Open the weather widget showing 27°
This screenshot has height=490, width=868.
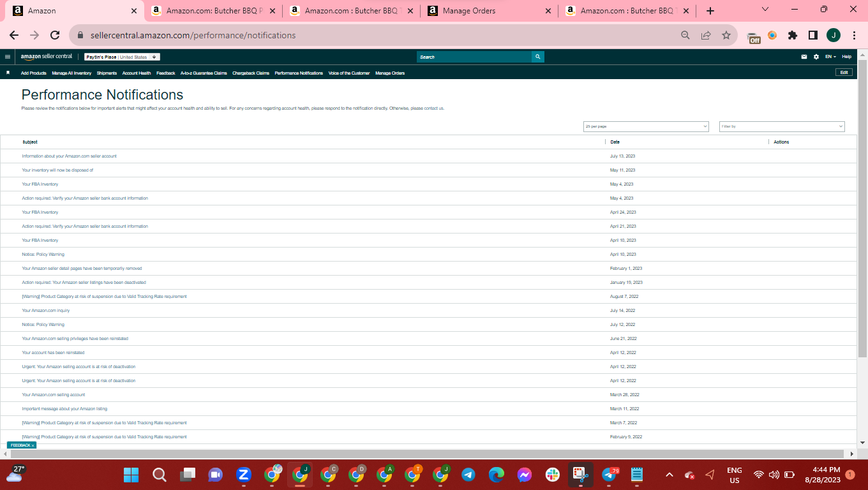(x=15, y=475)
